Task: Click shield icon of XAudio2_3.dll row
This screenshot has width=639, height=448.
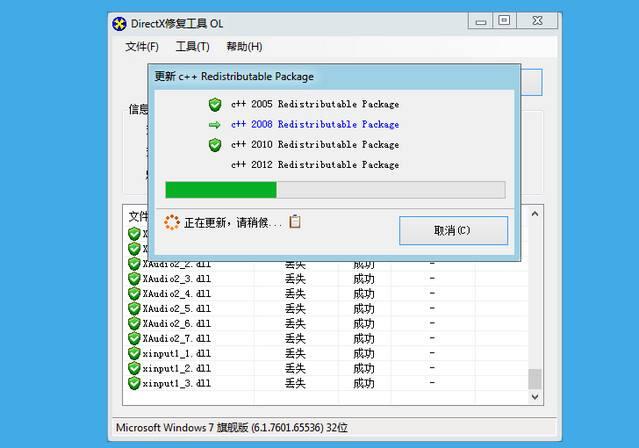Action: pyautogui.click(x=134, y=279)
